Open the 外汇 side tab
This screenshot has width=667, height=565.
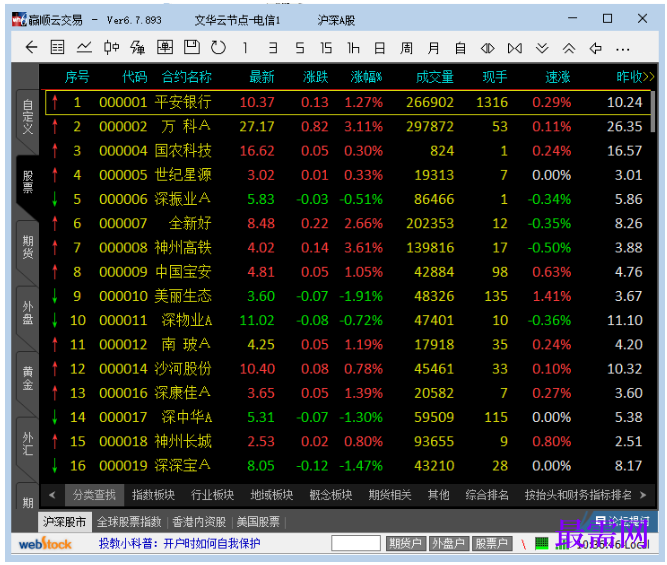coord(28,444)
